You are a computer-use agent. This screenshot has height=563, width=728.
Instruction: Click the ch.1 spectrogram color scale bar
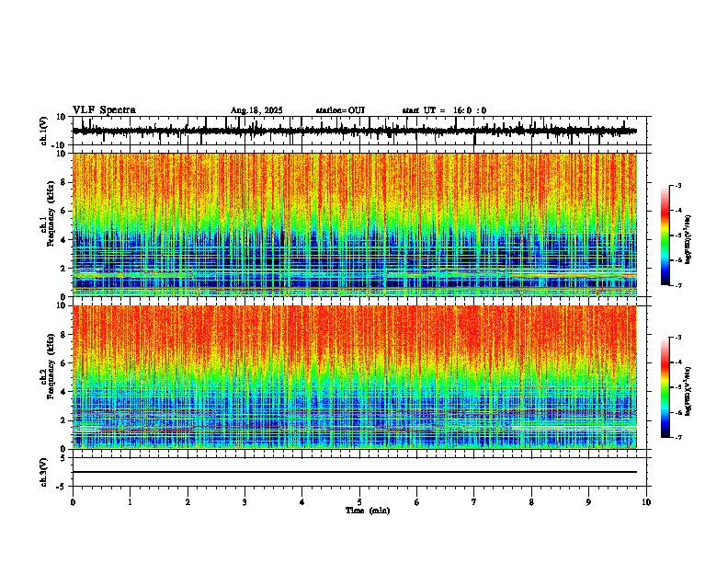tap(665, 236)
